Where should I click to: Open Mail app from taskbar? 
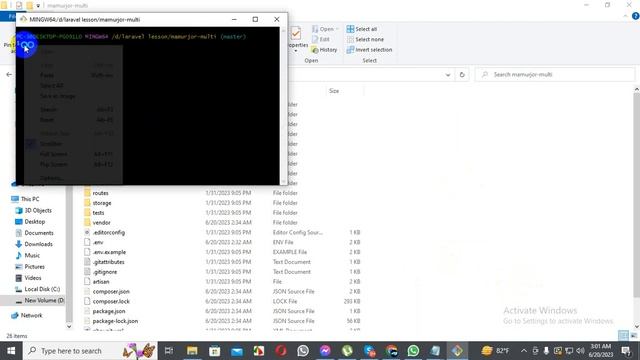point(236,351)
